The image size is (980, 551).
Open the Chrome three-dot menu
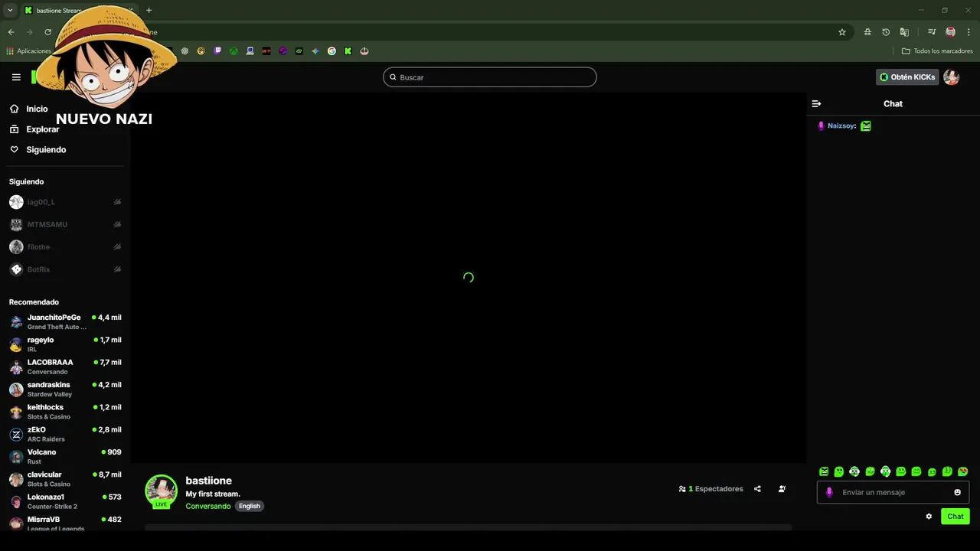click(969, 32)
